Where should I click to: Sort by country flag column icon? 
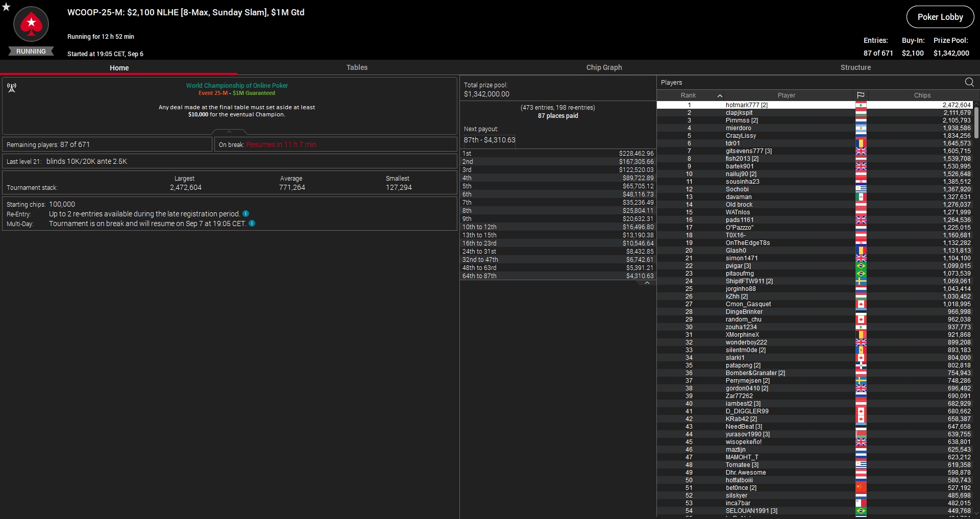tap(861, 95)
